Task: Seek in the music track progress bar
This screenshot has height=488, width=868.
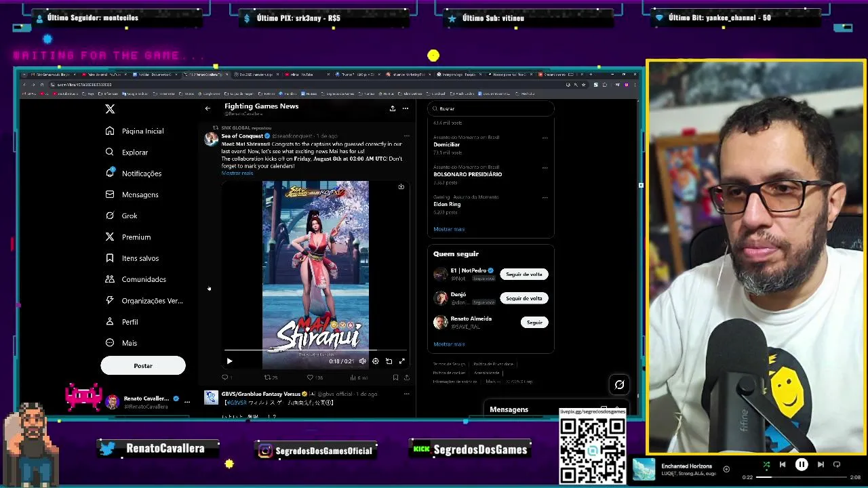Action: 802,477
